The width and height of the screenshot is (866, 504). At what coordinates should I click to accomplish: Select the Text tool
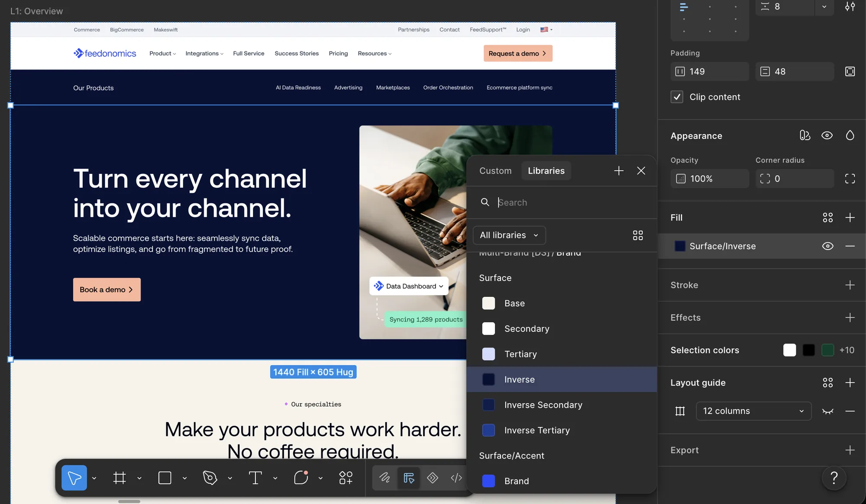pos(255,478)
